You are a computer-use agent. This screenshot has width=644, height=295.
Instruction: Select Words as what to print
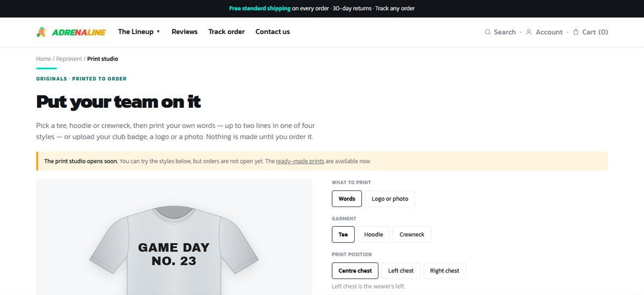coord(347,198)
